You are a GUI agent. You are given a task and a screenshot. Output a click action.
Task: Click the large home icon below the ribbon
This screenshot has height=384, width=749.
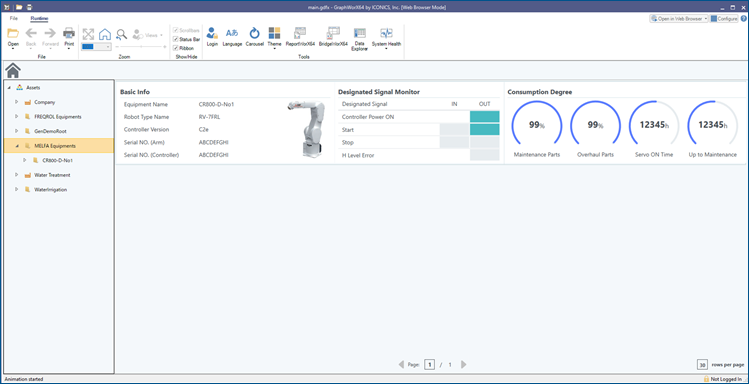[x=13, y=70]
